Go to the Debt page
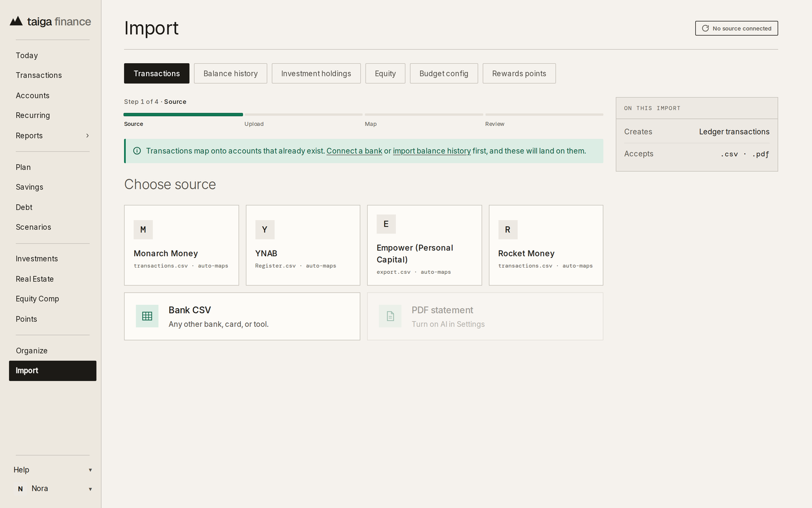 click(52, 207)
